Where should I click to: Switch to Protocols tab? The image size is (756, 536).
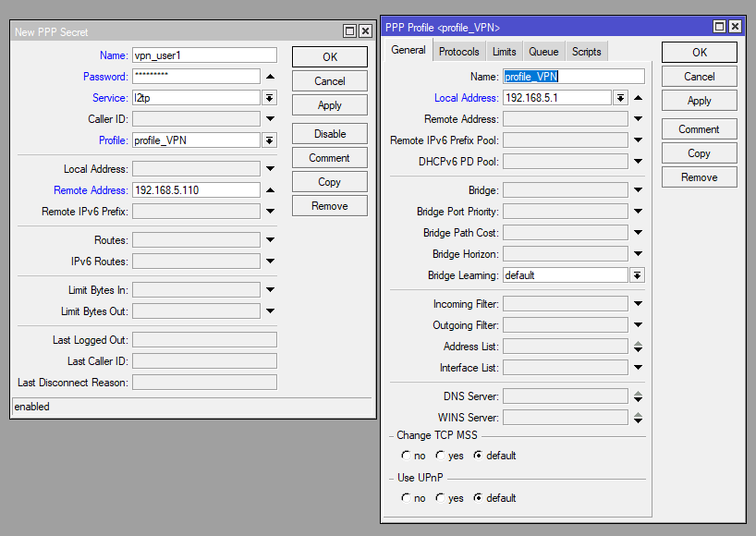(459, 52)
